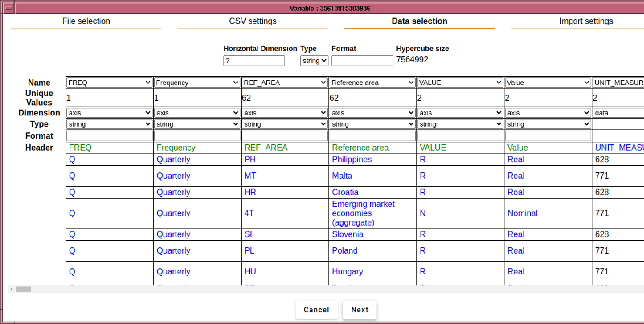Image resolution: width=644 pixels, height=324 pixels.
Task: Open Dimension dropdown for FREQ column
Action: (109, 112)
